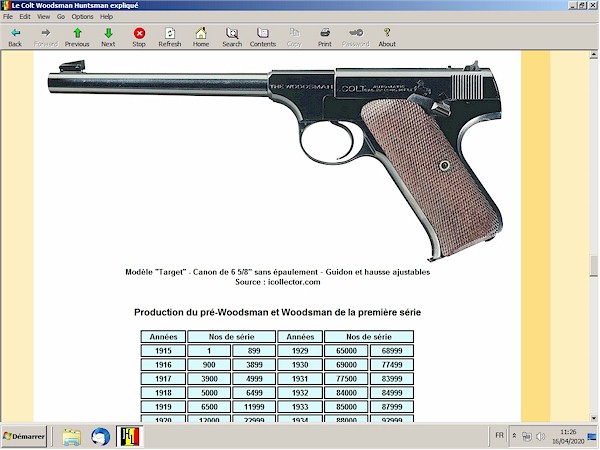Click the scrollbar down arrow
The height and width of the screenshot is (450, 600).
click(593, 418)
